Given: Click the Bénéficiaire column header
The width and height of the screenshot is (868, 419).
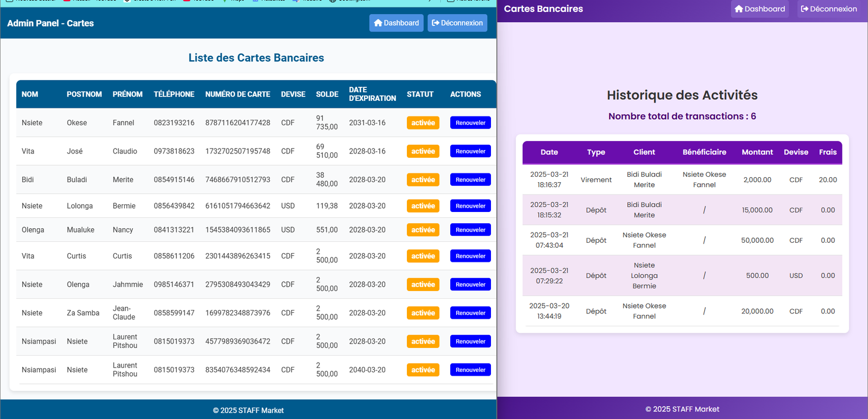Looking at the screenshot, I should click(704, 152).
